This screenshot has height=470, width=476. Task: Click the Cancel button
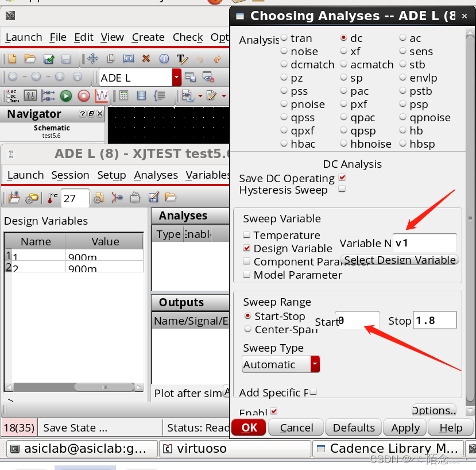point(296,427)
